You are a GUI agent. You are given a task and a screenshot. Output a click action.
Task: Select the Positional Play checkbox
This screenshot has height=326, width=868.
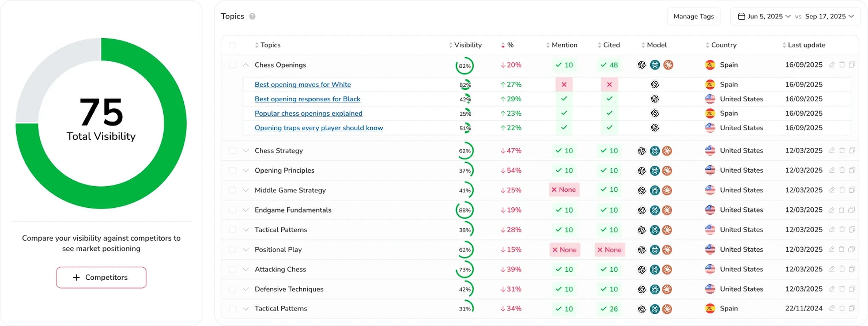click(233, 250)
